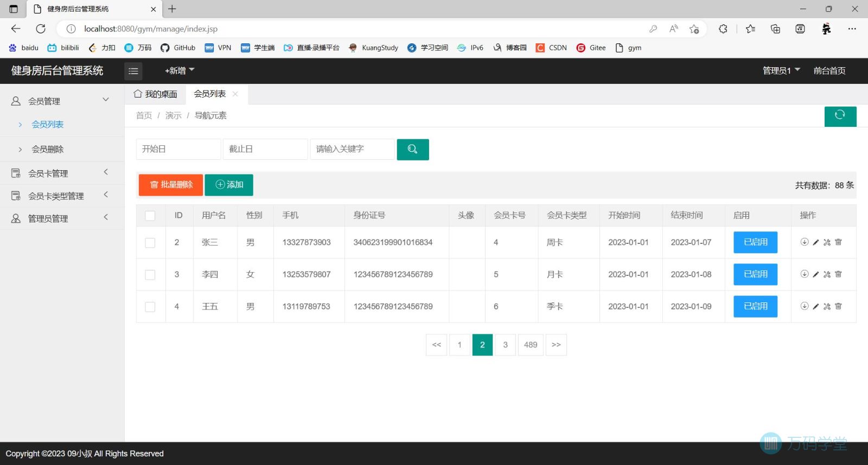Screen dimensions: 868x465
Task: Delete member 张三 with the trash icon
Action: tap(838, 242)
